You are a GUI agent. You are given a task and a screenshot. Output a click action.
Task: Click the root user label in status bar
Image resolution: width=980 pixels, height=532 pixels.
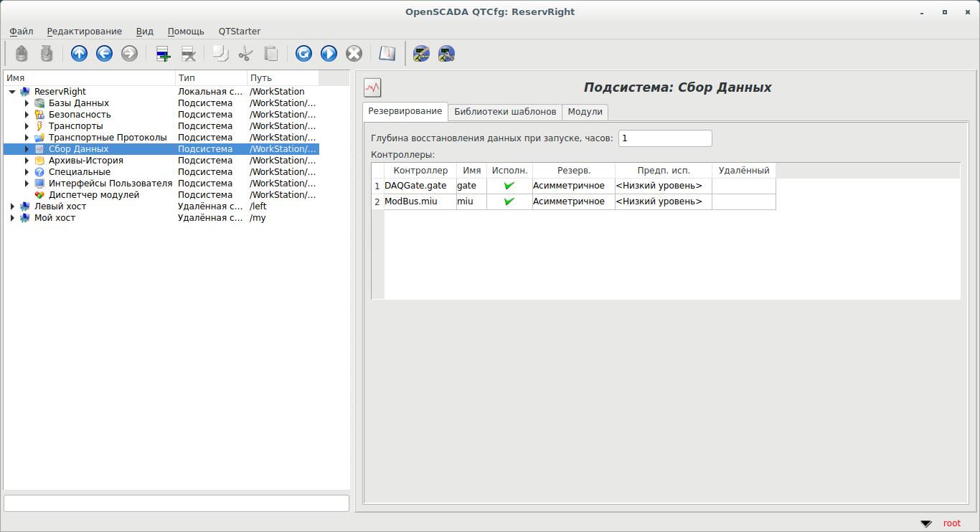coord(951,523)
